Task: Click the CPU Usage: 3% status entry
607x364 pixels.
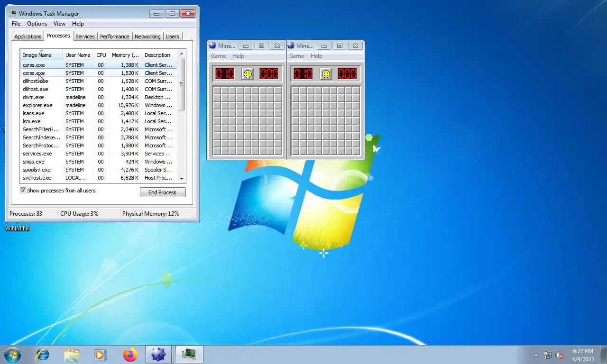Action: [79, 214]
